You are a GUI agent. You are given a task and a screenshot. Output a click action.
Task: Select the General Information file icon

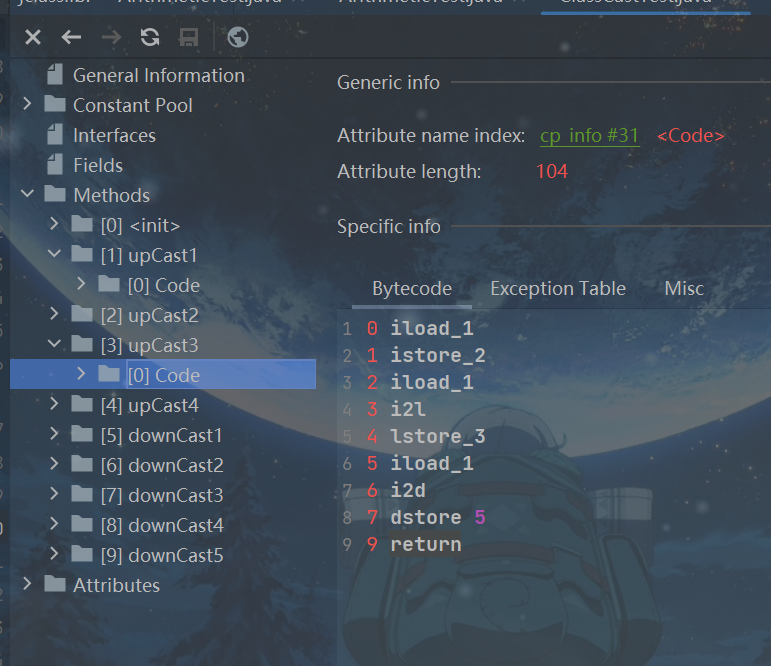(x=55, y=75)
